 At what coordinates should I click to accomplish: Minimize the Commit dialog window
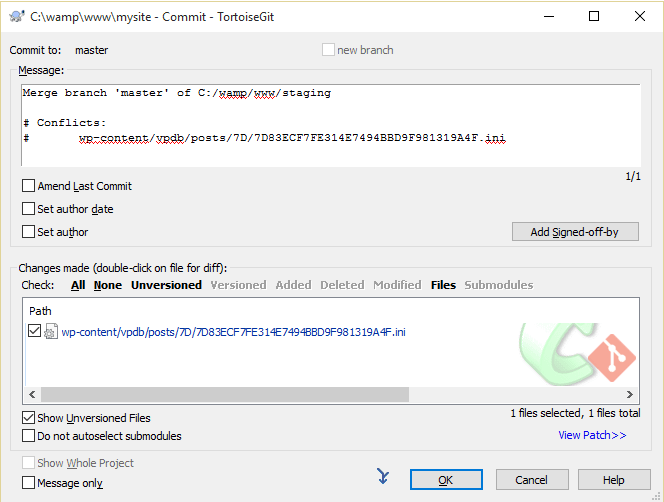coord(549,17)
